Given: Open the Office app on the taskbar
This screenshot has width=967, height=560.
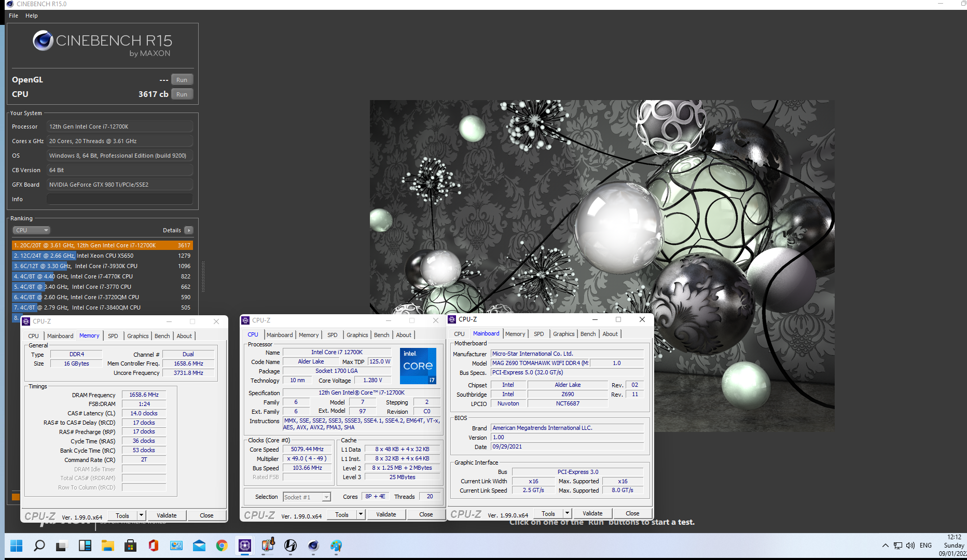Looking at the screenshot, I should pyautogui.click(x=153, y=545).
